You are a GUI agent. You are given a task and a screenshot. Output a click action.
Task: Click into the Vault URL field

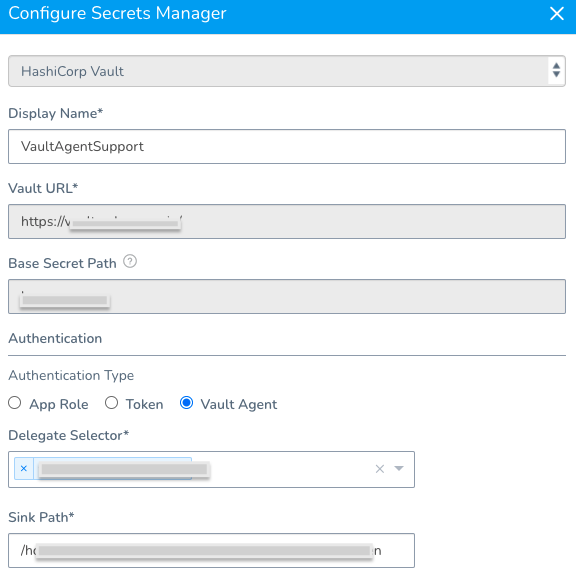point(287,221)
